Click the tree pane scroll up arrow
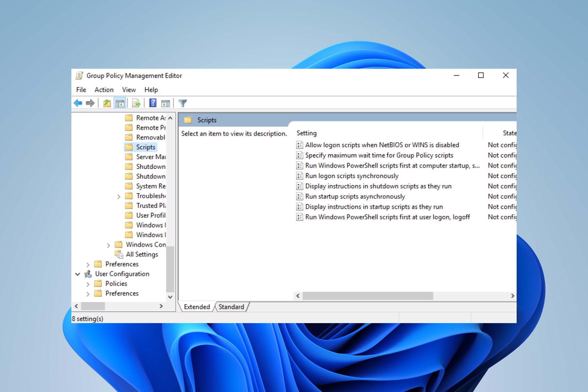 [171, 118]
